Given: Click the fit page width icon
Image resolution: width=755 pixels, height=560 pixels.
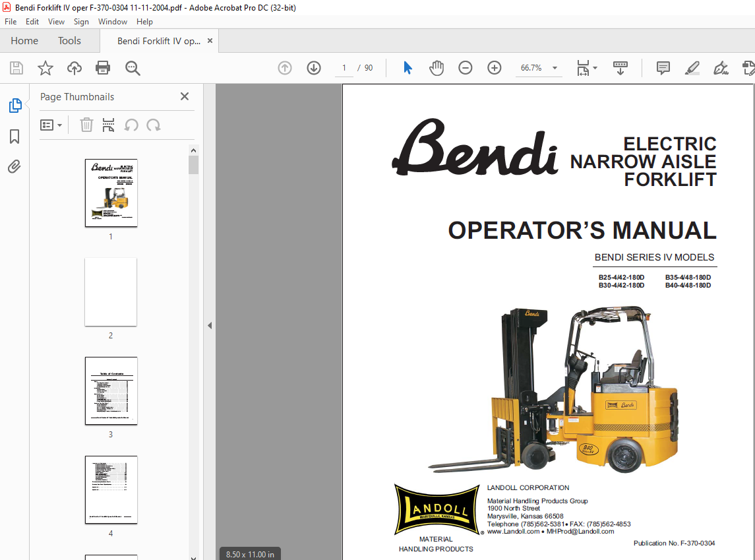Looking at the screenshot, I should pyautogui.click(x=583, y=68).
